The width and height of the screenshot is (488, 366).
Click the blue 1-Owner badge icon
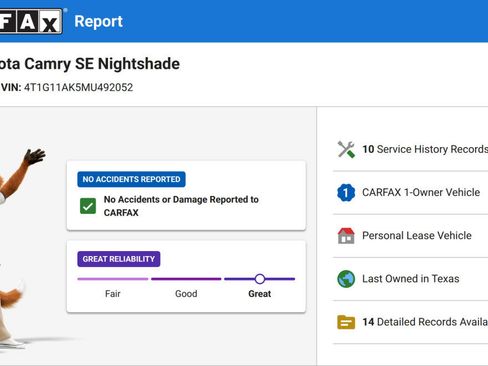(346, 192)
